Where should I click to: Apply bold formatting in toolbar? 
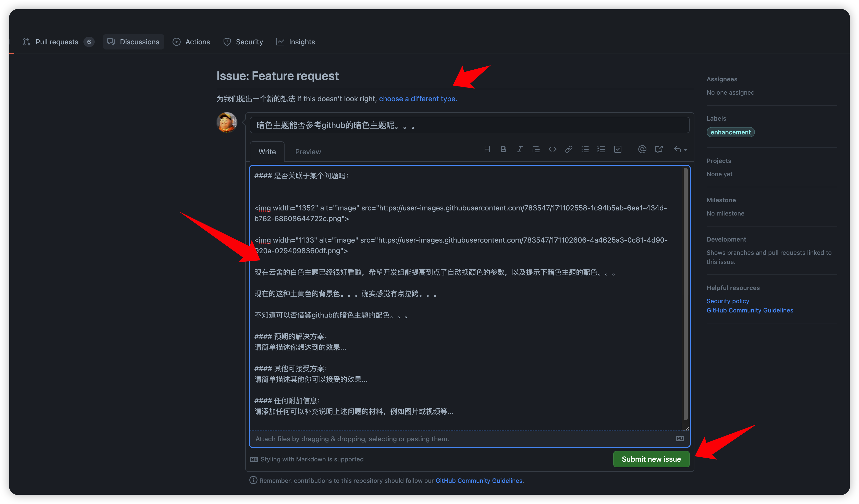tap(503, 149)
